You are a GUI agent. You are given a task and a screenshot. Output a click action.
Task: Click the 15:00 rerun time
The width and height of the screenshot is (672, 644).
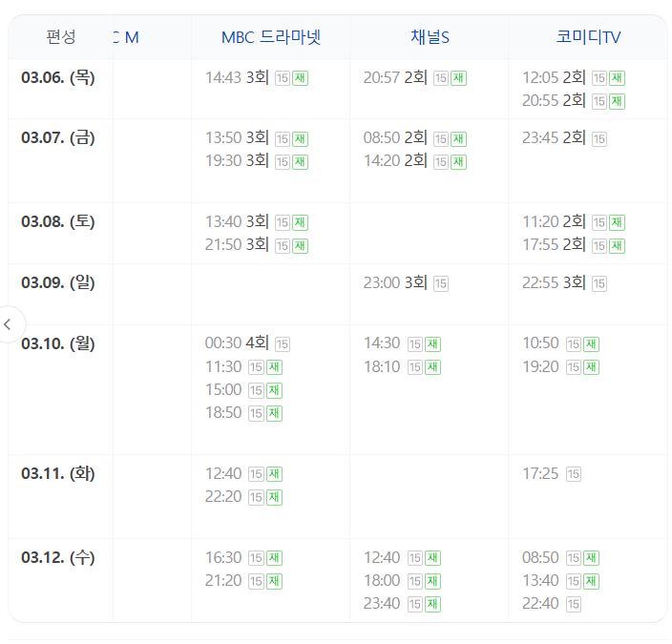pyautogui.click(x=223, y=390)
